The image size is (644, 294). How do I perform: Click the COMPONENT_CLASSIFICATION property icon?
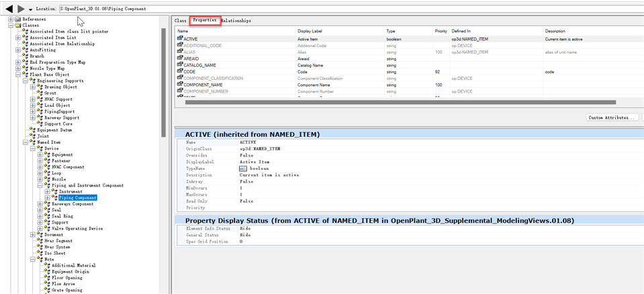(x=180, y=78)
